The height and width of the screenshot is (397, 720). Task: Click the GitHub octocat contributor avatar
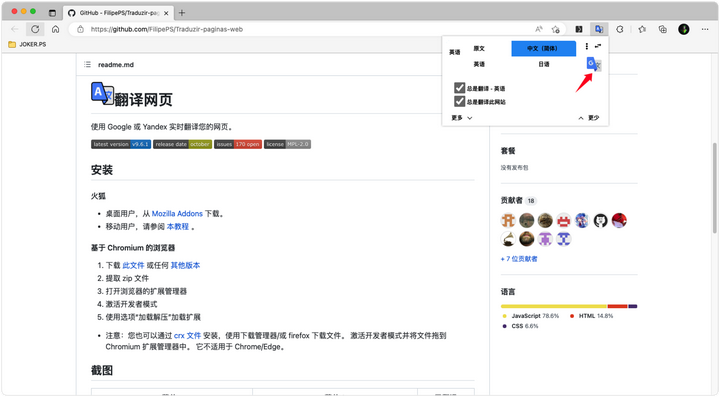tap(601, 220)
